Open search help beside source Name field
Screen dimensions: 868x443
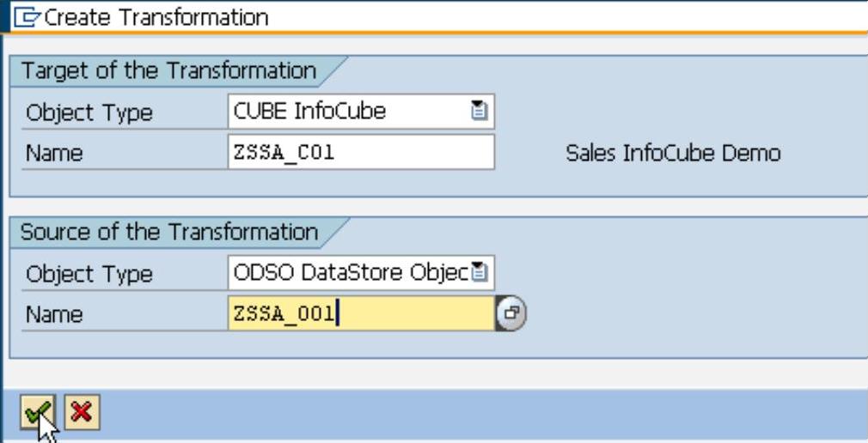coord(512,314)
